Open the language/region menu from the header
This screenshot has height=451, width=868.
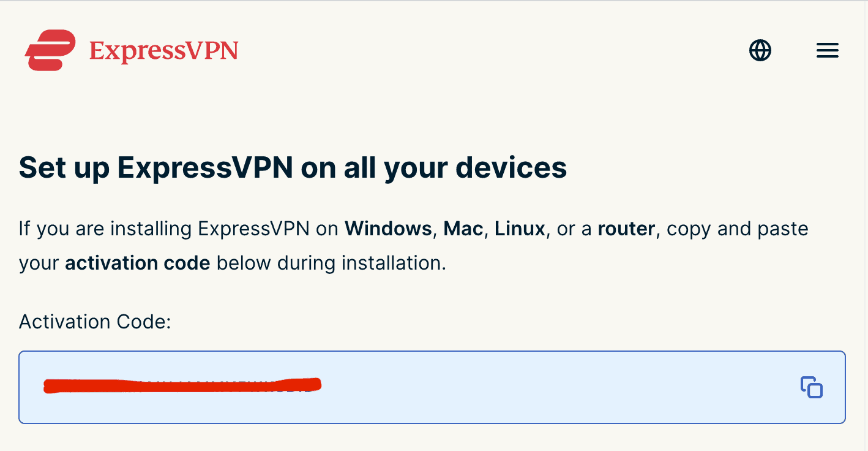pos(760,50)
